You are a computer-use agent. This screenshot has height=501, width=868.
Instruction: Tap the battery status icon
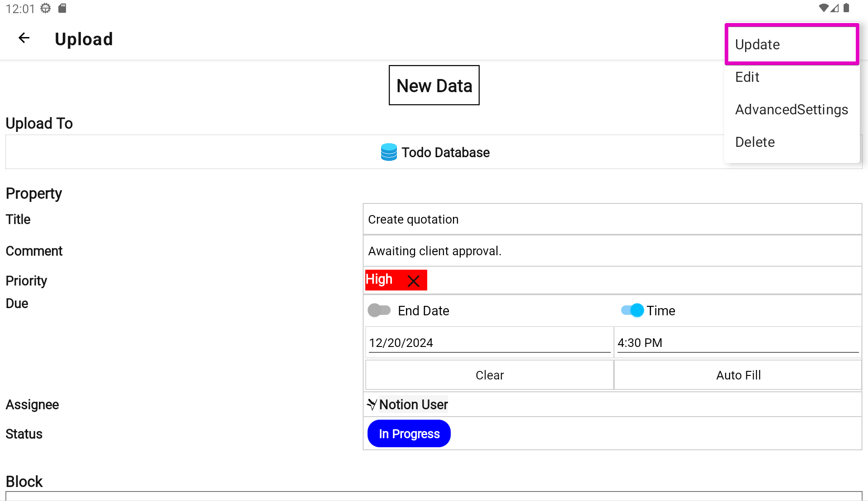tap(846, 8)
